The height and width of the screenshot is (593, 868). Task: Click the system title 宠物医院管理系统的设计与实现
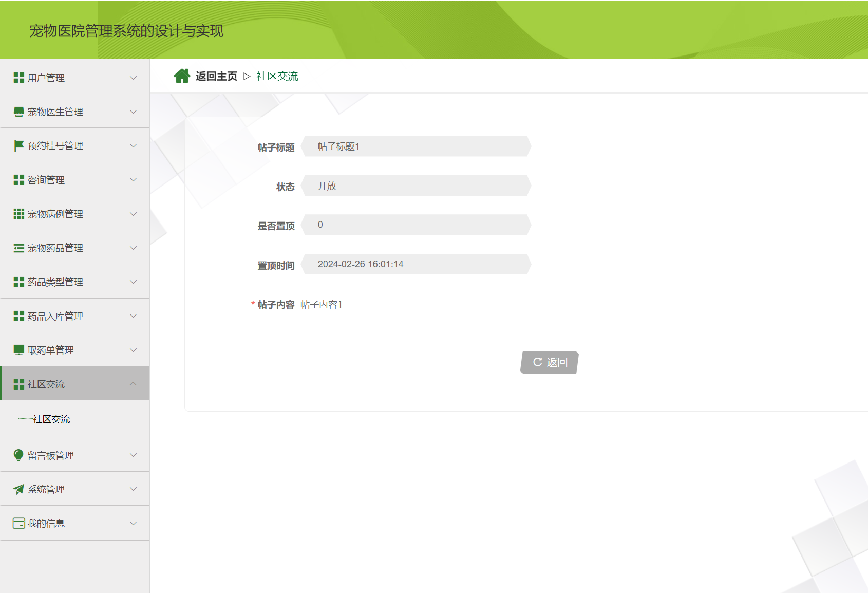(126, 31)
